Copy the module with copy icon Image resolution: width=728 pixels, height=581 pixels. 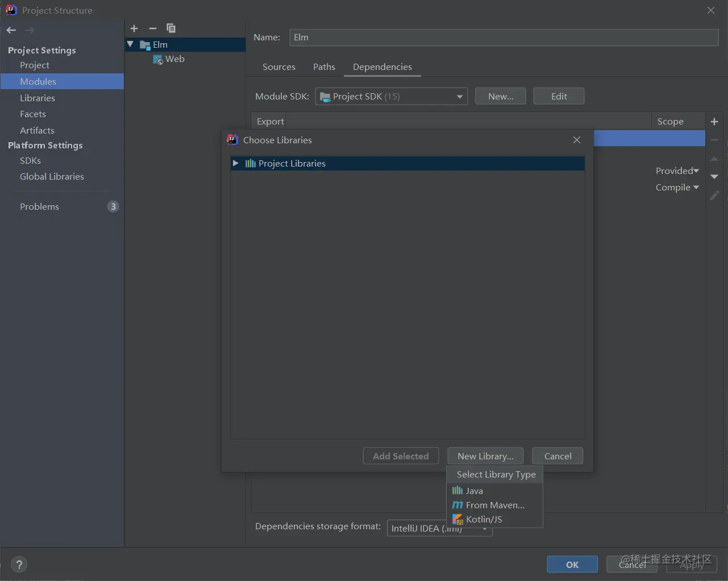(170, 28)
